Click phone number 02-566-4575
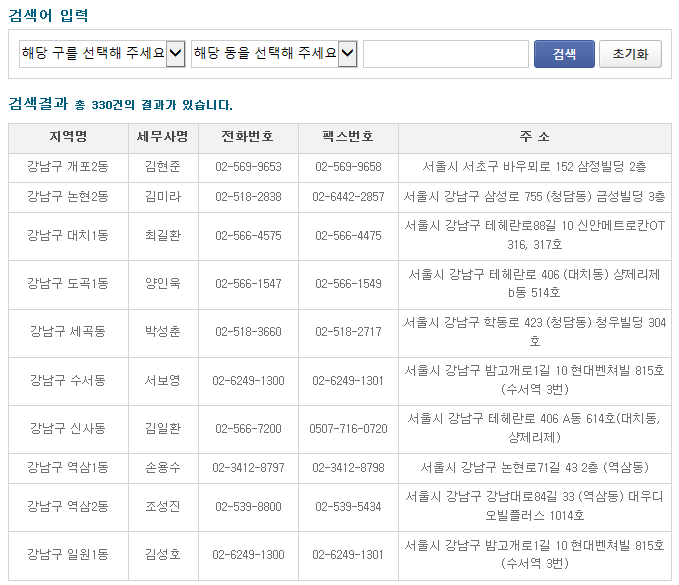Image resolution: width=679 pixels, height=585 pixels. tap(248, 236)
